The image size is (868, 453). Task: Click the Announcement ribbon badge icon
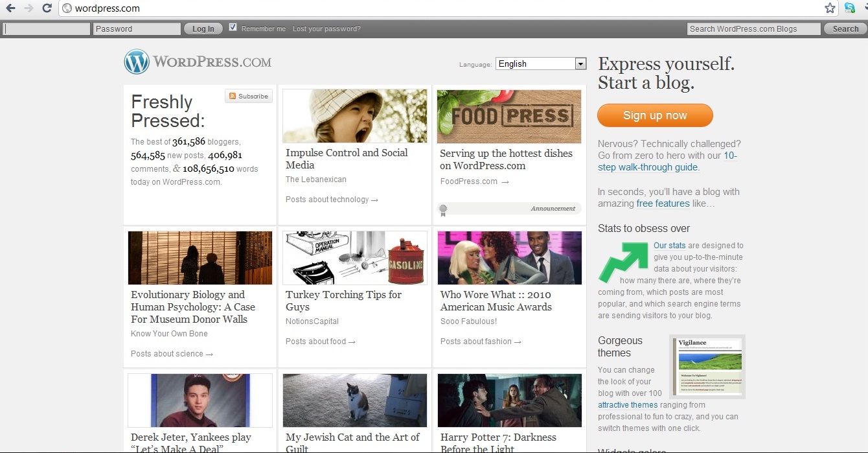tap(443, 209)
